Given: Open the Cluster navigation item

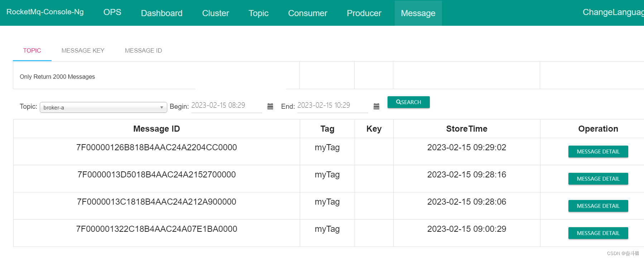Looking at the screenshot, I should [x=216, y=13].
